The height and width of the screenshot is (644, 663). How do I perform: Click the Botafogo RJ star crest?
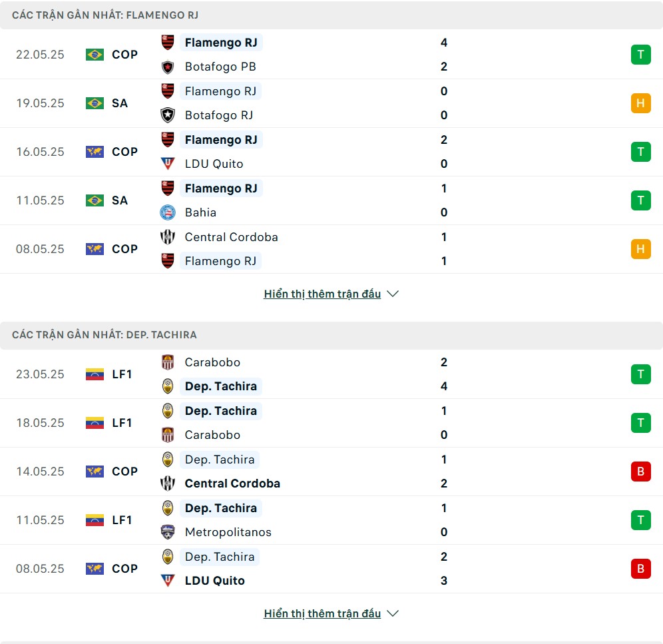click(168, 115)
